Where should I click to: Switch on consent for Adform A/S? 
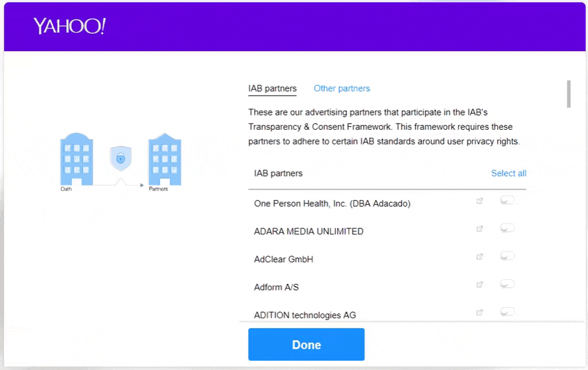tap(507, 284)
